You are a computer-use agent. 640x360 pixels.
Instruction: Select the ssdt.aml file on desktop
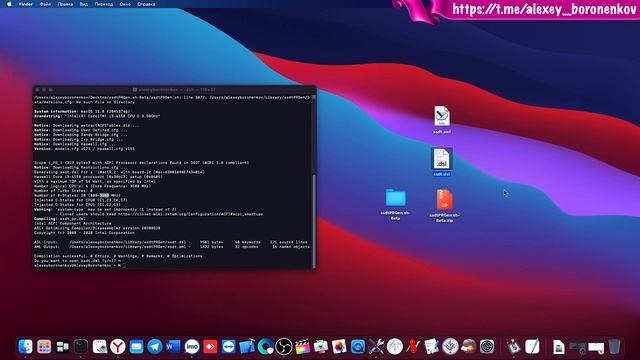(x=442, y=120)
